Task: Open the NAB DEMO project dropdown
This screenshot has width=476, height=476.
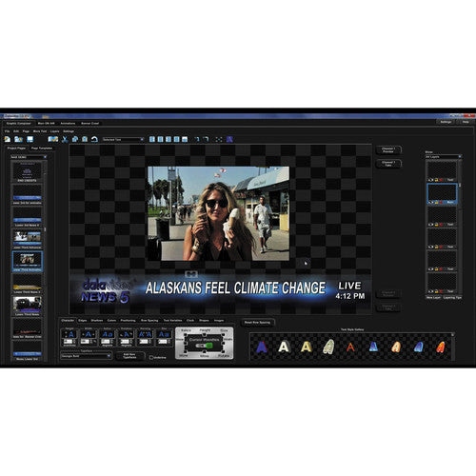Action: click(x=29, y=157)
